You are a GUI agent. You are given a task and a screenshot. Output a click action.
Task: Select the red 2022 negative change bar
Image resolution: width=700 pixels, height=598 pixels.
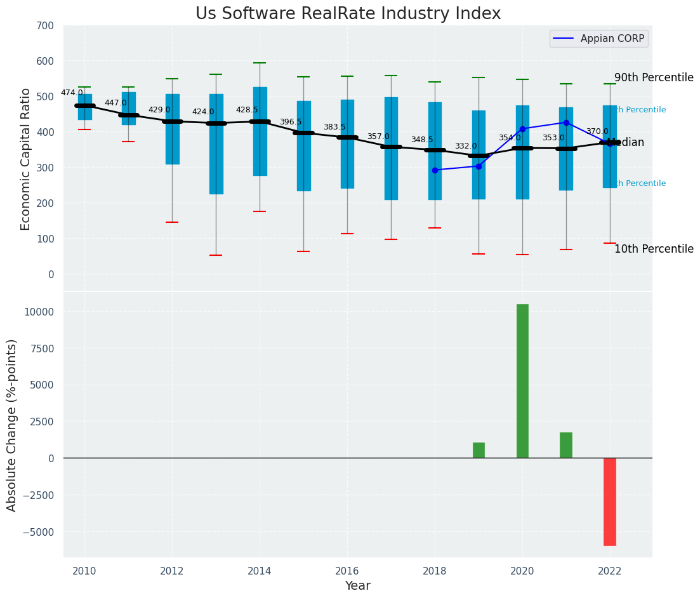click(610, 502)
